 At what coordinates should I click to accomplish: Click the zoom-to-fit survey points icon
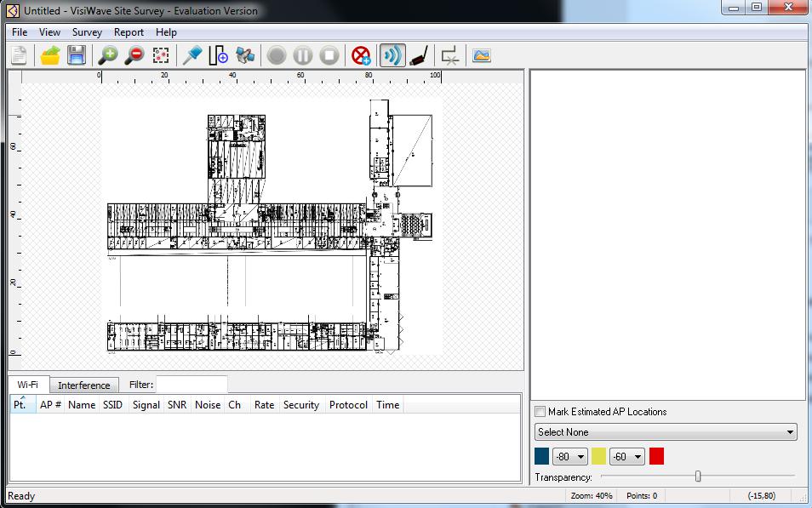pyautogui.click(x=161, y=55)
